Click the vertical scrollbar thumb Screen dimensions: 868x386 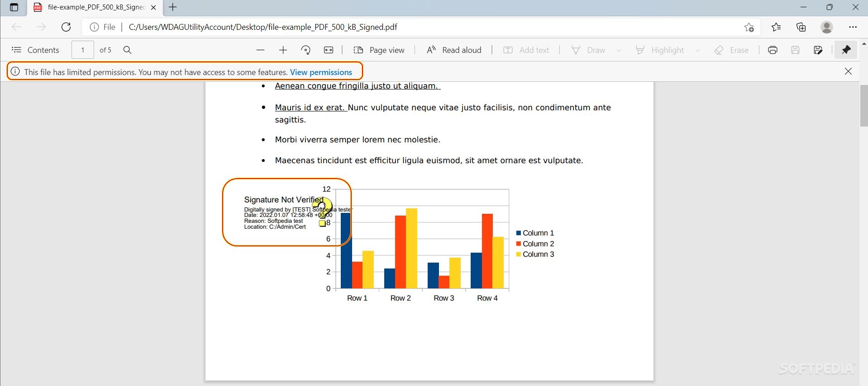pos(864,106)
